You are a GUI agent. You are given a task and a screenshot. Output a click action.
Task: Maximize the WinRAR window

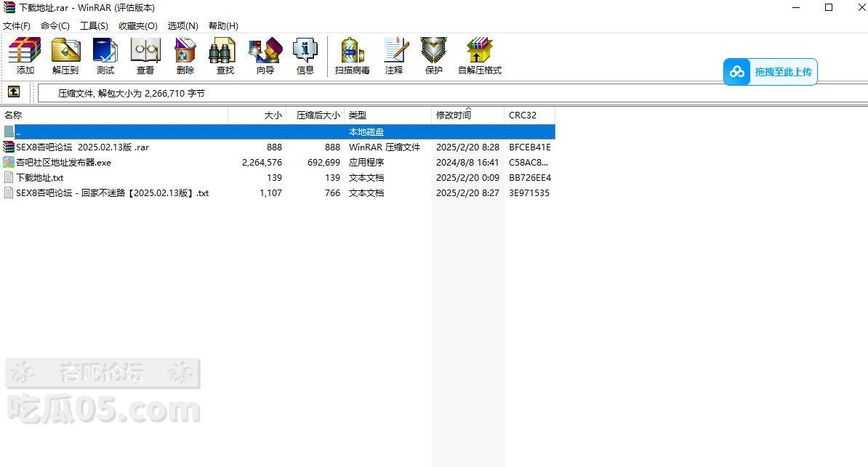pyautogui.click(x=829, y=8)
